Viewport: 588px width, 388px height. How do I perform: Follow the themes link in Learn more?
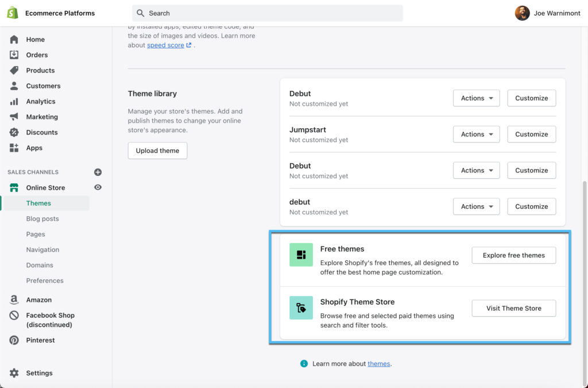click(379, 364)
